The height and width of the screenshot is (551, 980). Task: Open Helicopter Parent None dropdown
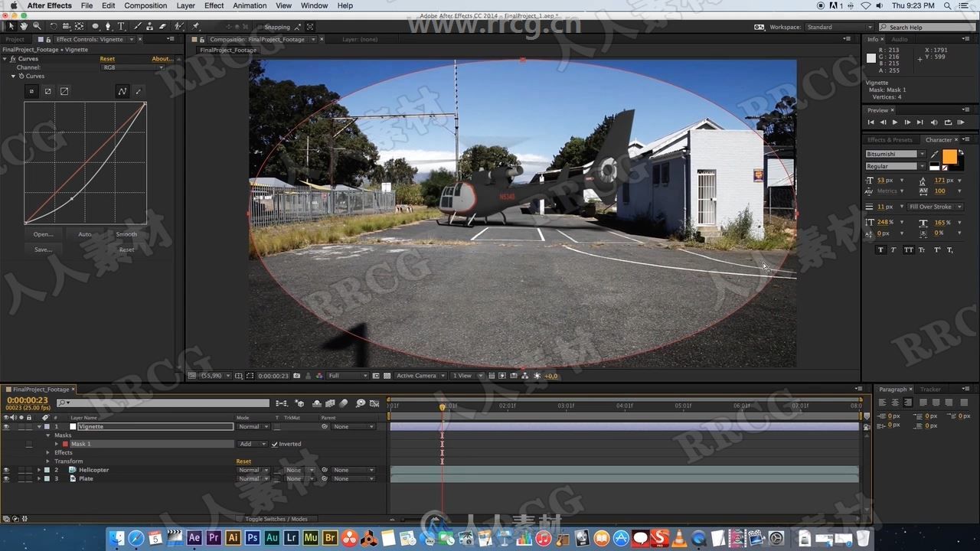click(353, 470)
